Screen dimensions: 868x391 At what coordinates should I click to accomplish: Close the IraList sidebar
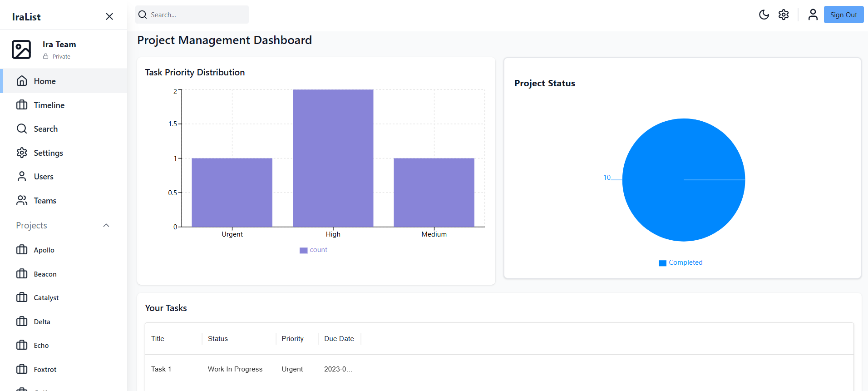(x=109, y=17)
